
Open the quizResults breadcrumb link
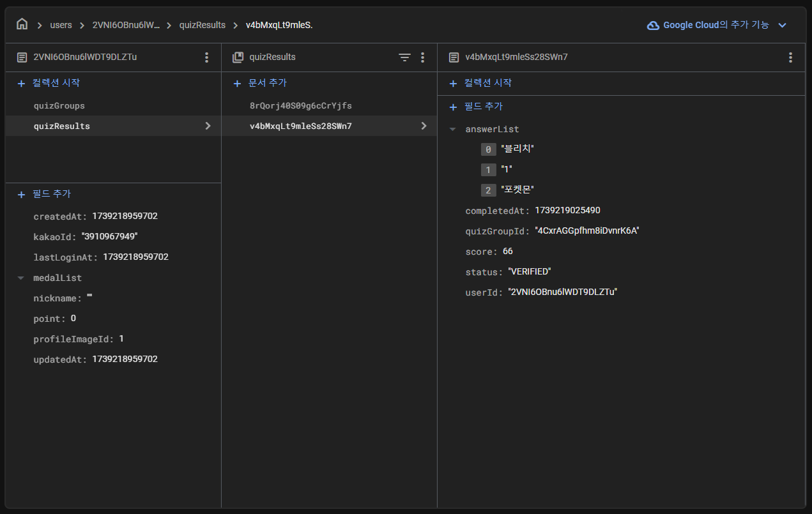(202, 25)
